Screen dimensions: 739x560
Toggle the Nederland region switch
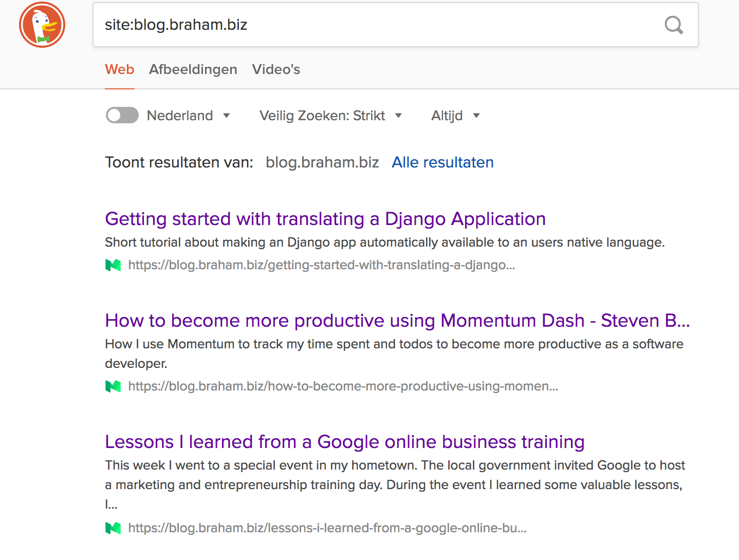coord(122,115)
